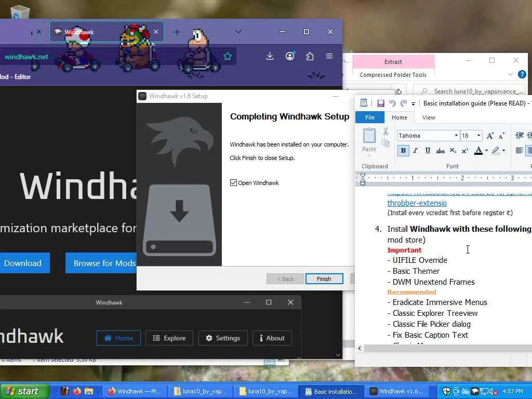
Task: Uncheck the Open Windhawk checkbox
Action: click(x=233, y=183)
